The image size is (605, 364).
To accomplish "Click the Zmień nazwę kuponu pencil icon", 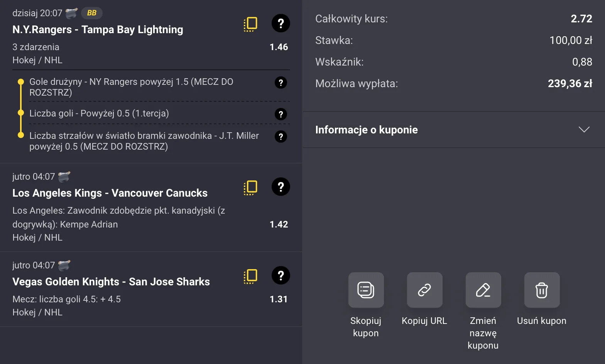I will [x=483, y=290].
